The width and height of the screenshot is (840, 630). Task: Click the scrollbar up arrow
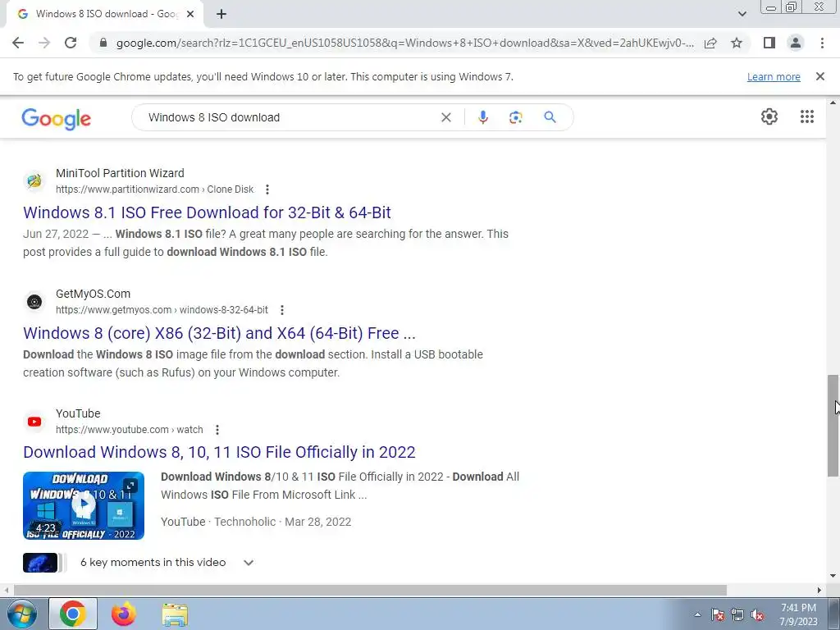833,103
